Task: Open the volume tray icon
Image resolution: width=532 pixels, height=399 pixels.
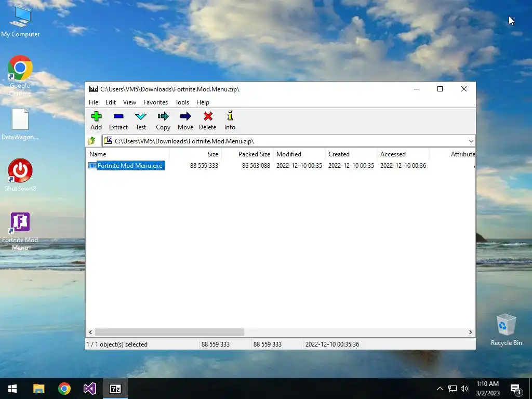Action: (x=464, y=389)
